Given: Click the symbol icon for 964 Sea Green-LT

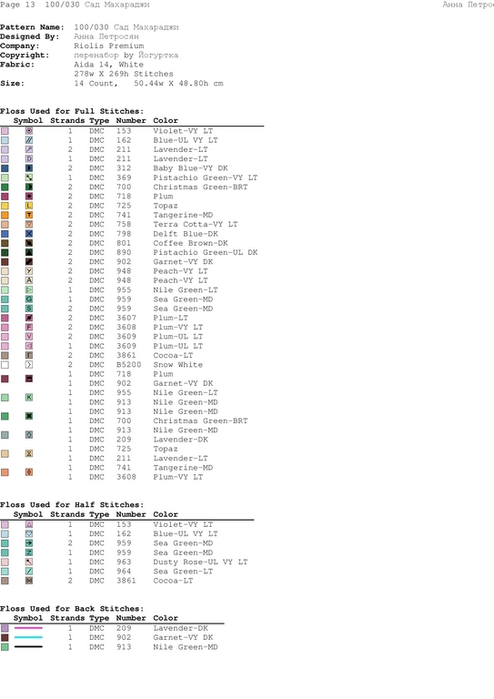Looking at the screenshot, I should 29,571.
